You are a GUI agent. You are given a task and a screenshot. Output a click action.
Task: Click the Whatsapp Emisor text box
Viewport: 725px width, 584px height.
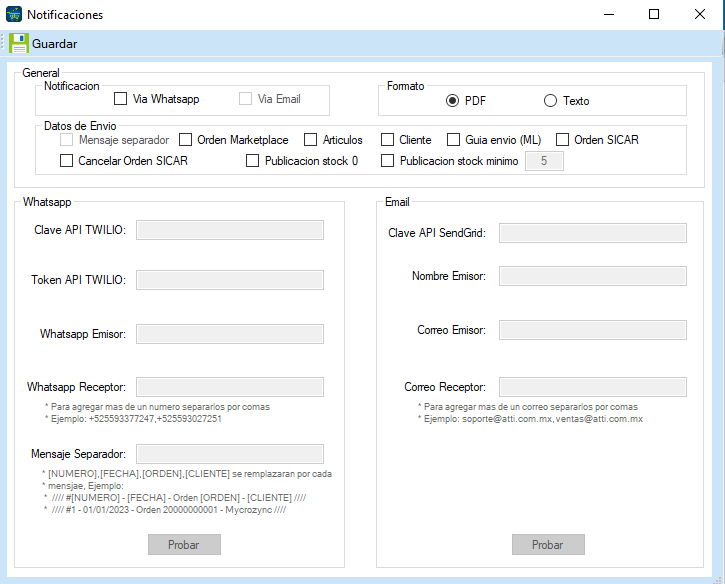pos(230,334)
